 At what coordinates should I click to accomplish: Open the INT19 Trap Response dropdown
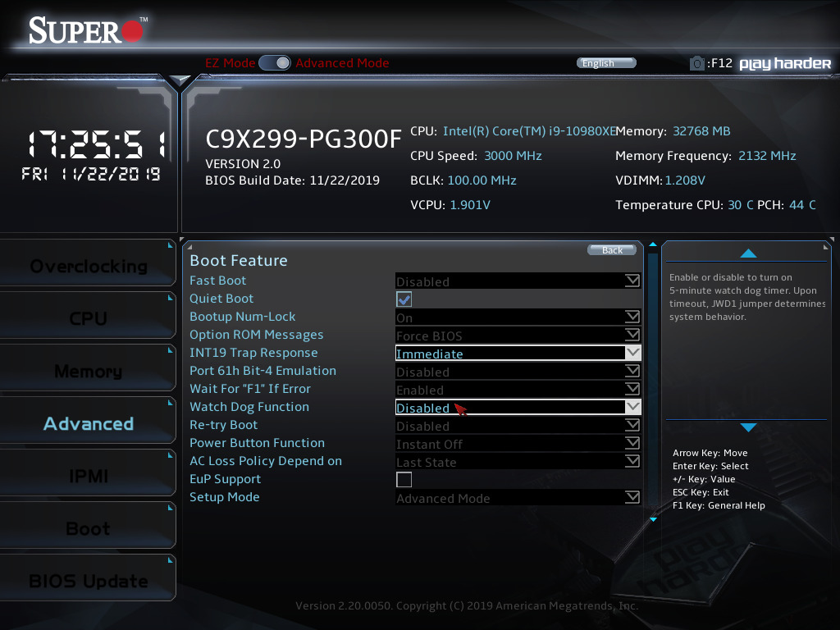tap(518, 353)
